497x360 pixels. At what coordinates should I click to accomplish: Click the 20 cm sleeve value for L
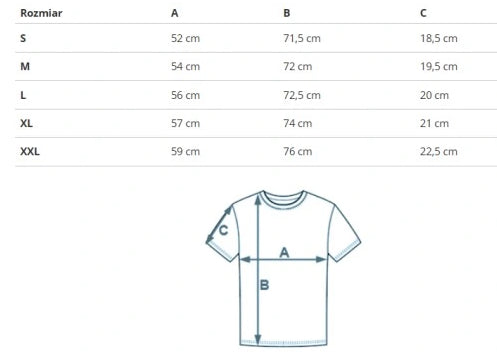pos(434,95)
